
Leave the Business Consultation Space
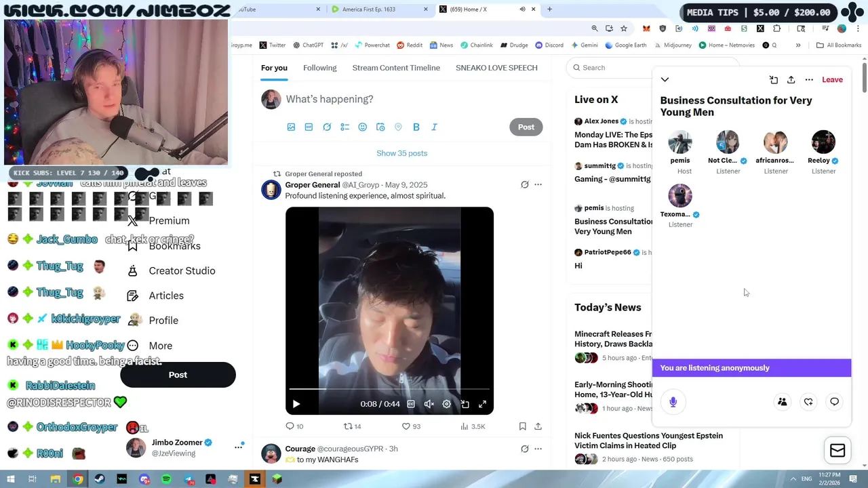[832, 80]
